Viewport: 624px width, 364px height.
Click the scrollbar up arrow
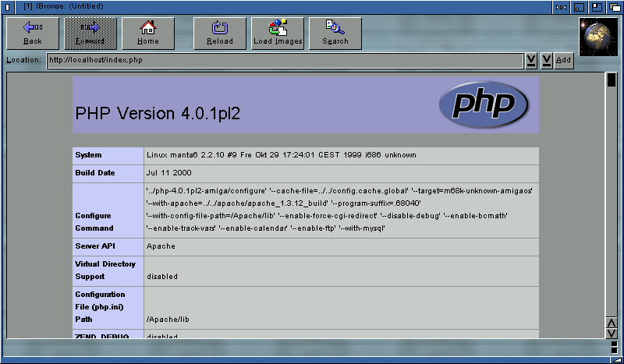[612, 322]
